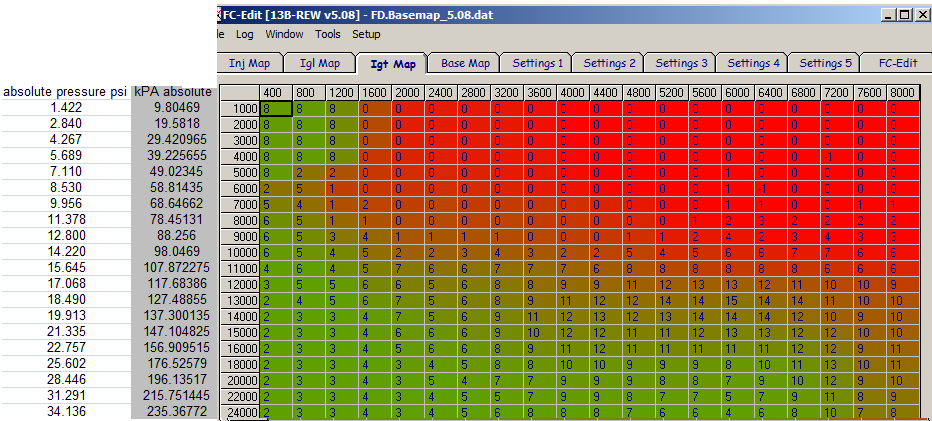Switch to the Igl Map tab
The height and width of the screenshot is (421, 932).
tap(320, 63)
